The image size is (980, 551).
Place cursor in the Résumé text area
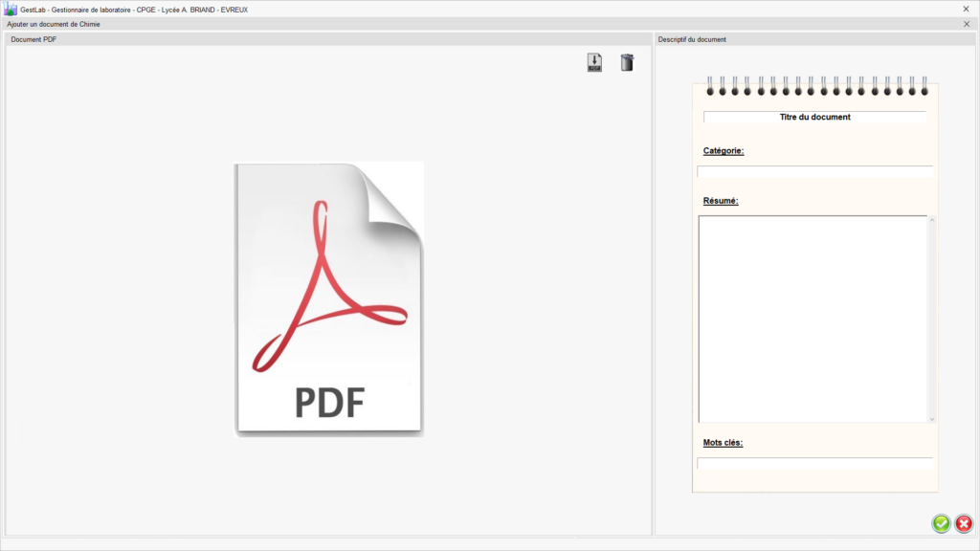tap(813, 319)
